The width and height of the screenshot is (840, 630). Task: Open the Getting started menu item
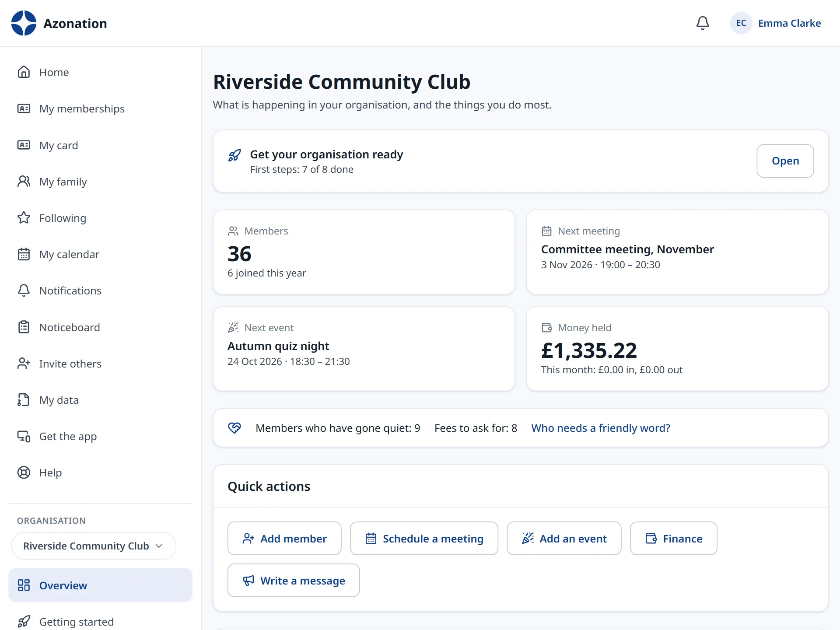pos(100,622)
